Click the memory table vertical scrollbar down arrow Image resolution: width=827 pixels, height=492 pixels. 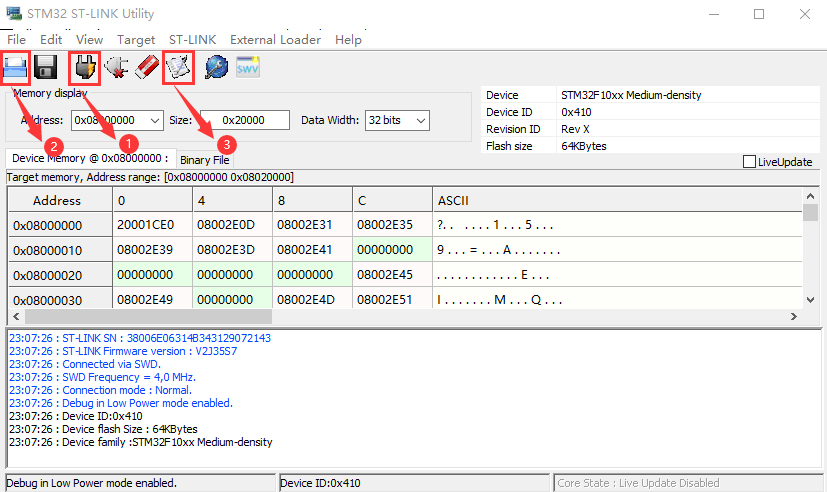coord(811,300)
